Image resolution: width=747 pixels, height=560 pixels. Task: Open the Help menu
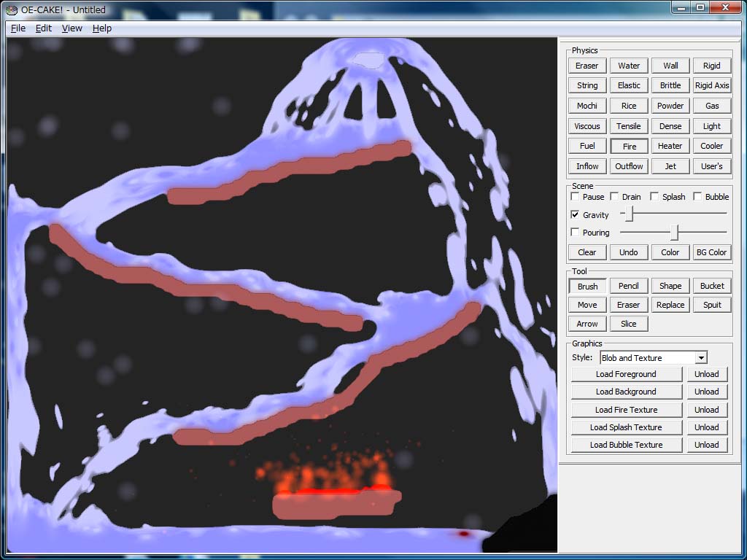pyautogui.click(x=102, y=28)
